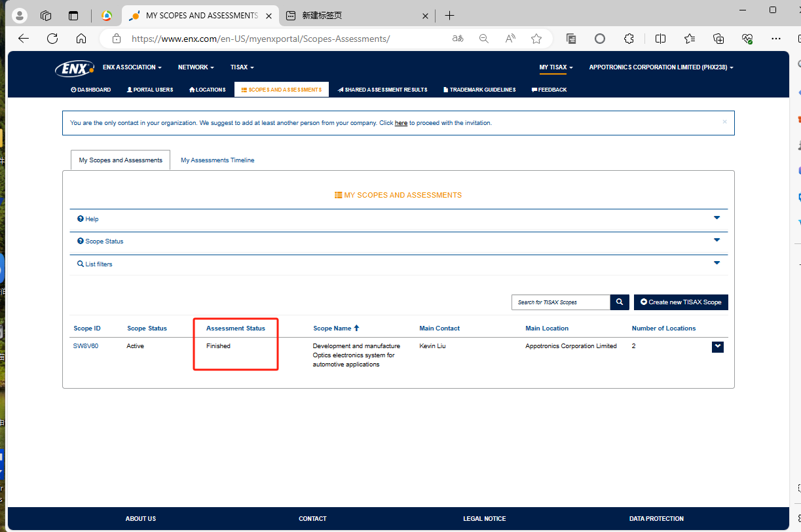Start Read Aloud for this page
The height and width of the screenshot is (532, 801).
pos(510,39)
